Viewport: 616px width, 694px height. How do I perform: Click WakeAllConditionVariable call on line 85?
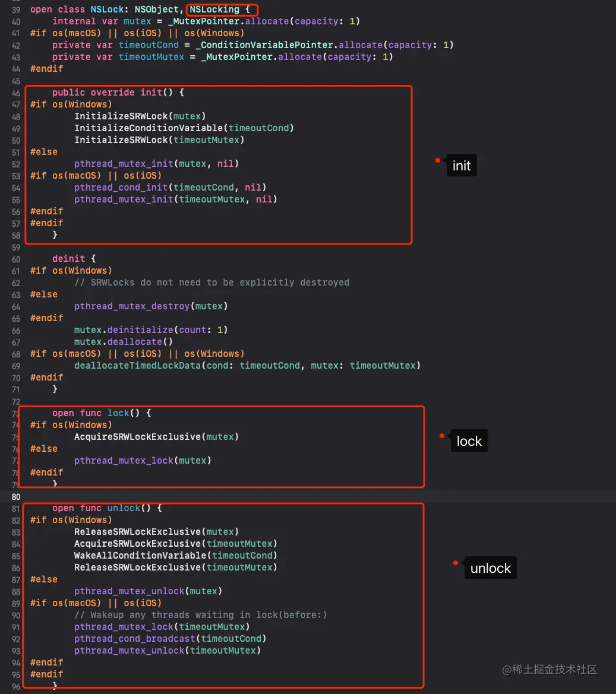[x=176, y=556]
